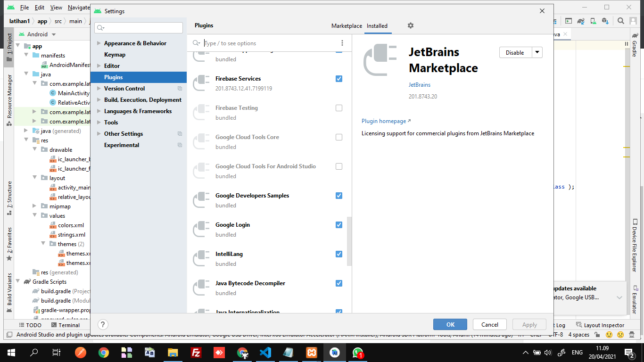Open the Device File Explorer side panel
Screen dimensions: 644x362
coord(635,246)
